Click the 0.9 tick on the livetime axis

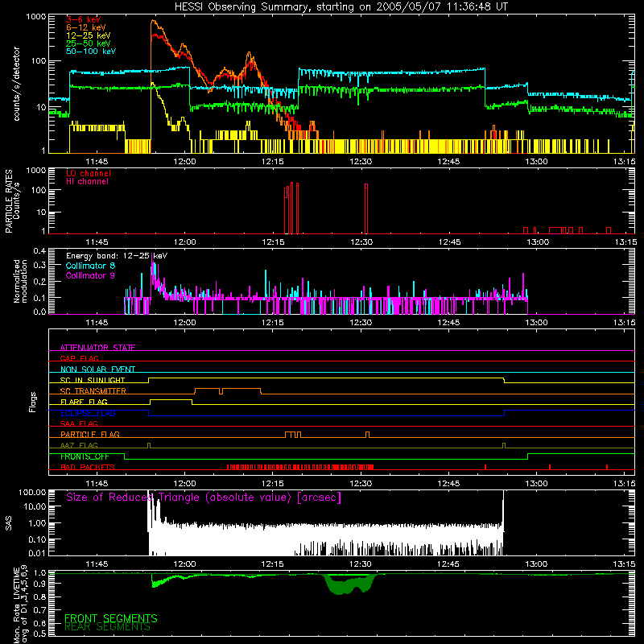pos(39,584)
